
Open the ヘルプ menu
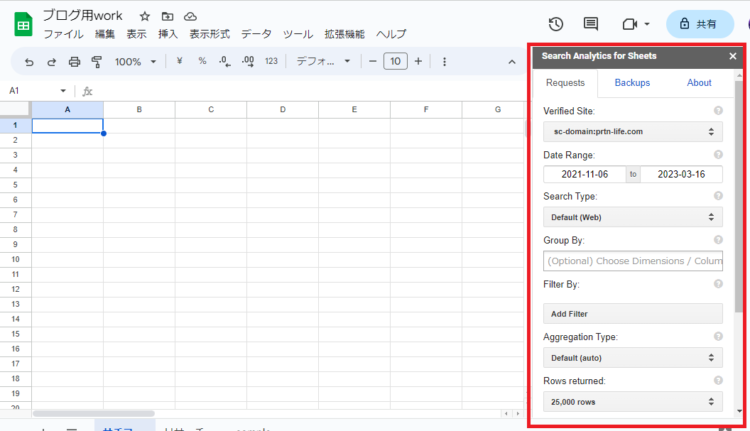tap(391, 34)
